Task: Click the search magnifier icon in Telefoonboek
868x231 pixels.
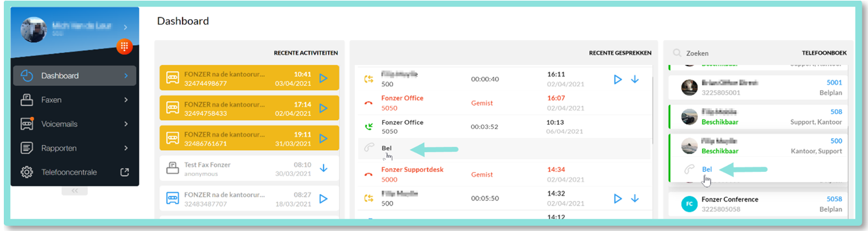Action: 677,53
